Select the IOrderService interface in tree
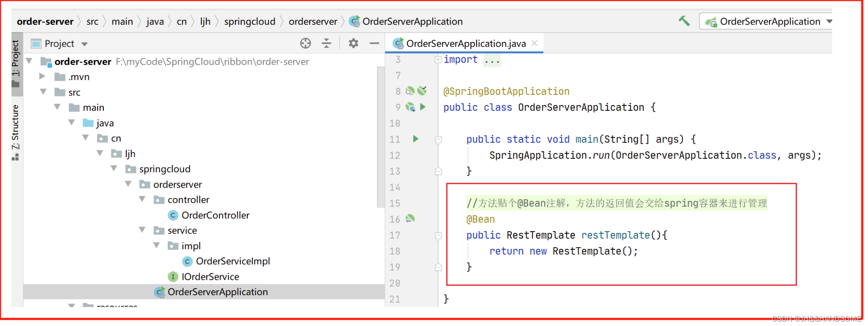 (210, 277)
